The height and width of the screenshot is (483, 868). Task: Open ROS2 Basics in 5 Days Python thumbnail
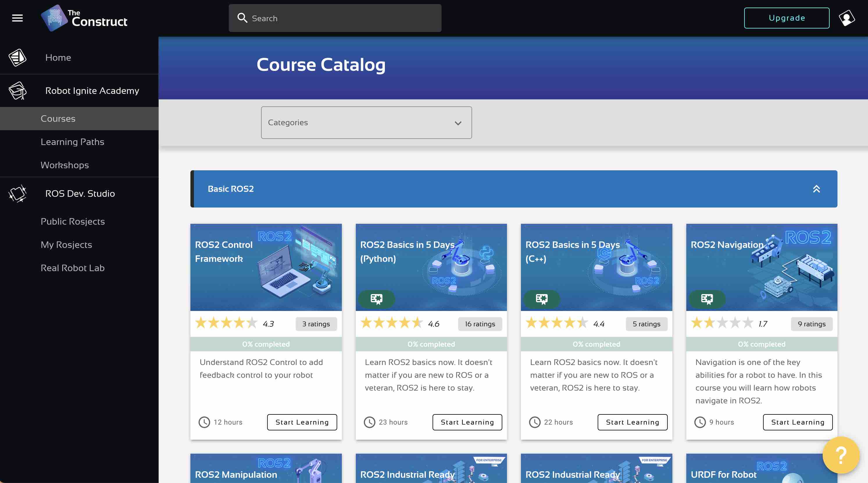[x=431, y=267]
